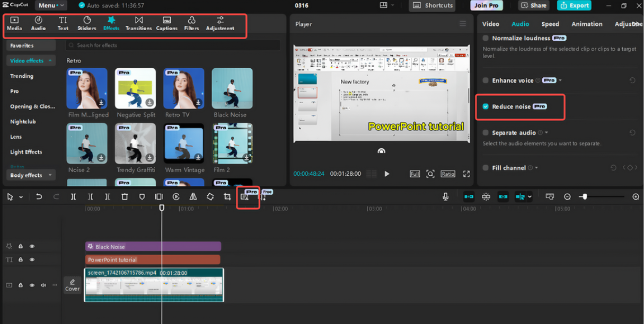Expand pointer tool options arrow
This screenshot has width=644, height=324.
21,197
